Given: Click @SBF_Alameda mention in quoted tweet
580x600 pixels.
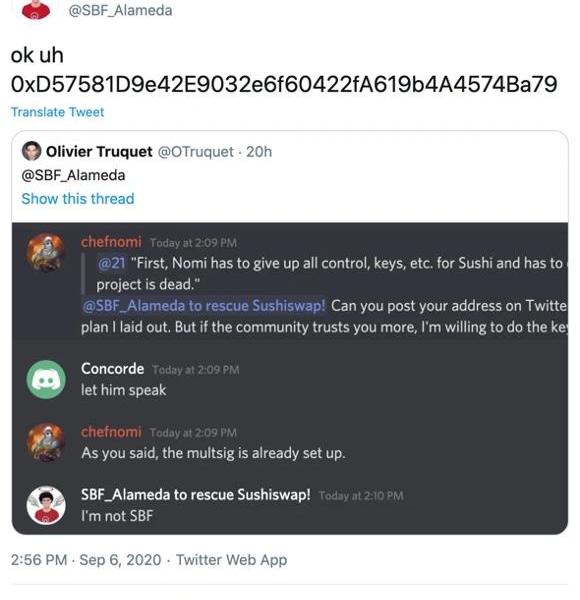Looking at the screenshot, I should click(x=73, y=175).
